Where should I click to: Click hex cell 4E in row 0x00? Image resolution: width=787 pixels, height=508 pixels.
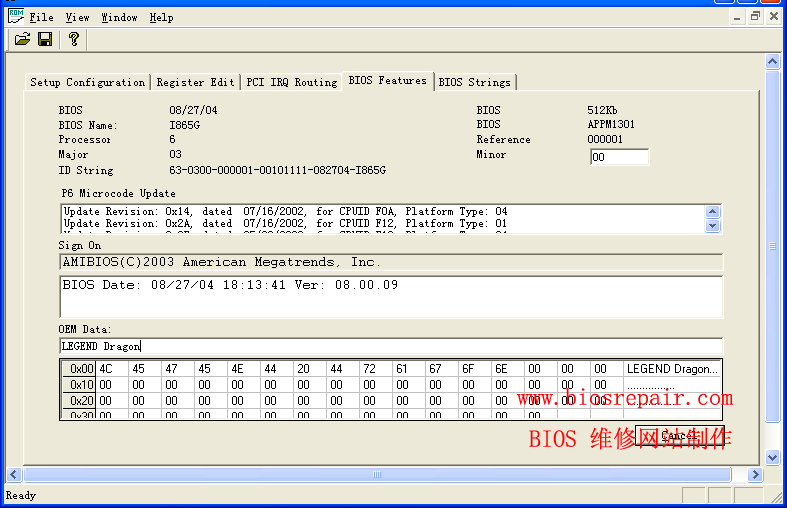[x=244, y=369]
